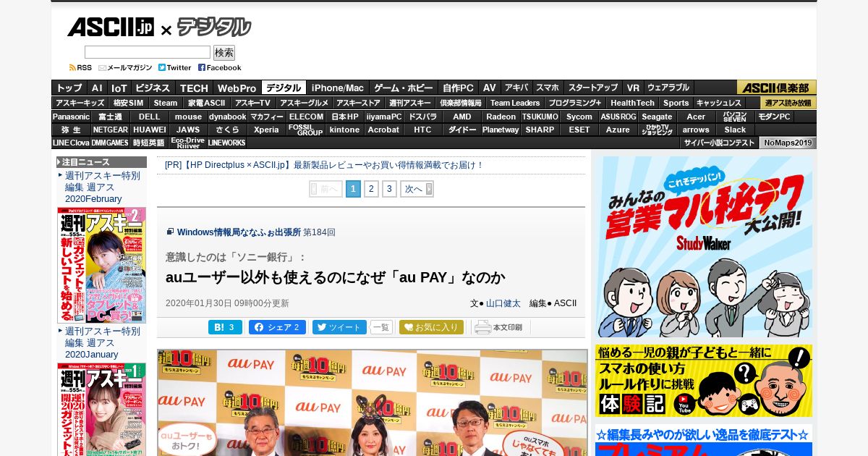Open the ゲーム・ホビー tab
The image size is (868, 456).
[x=404, y=88]
